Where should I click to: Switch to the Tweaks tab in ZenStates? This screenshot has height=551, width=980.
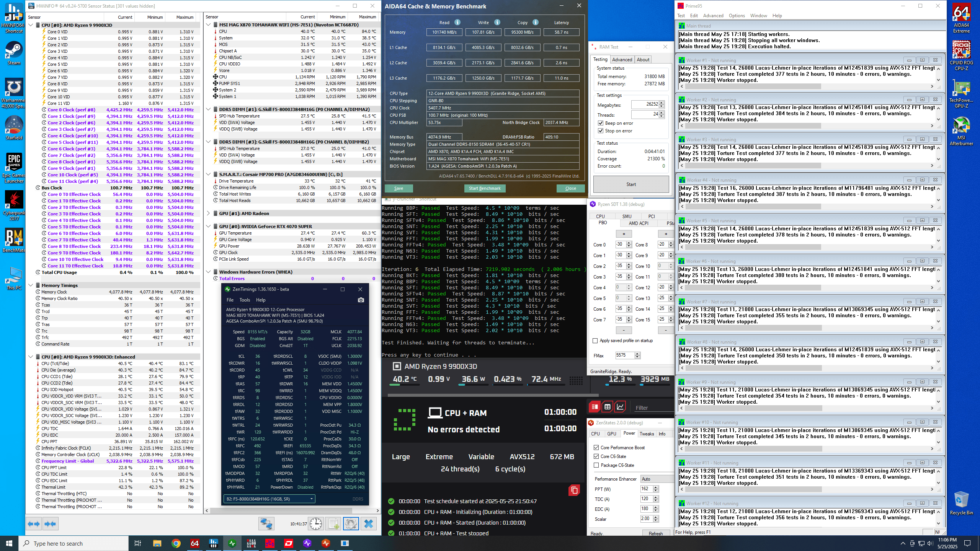point(647,434)
